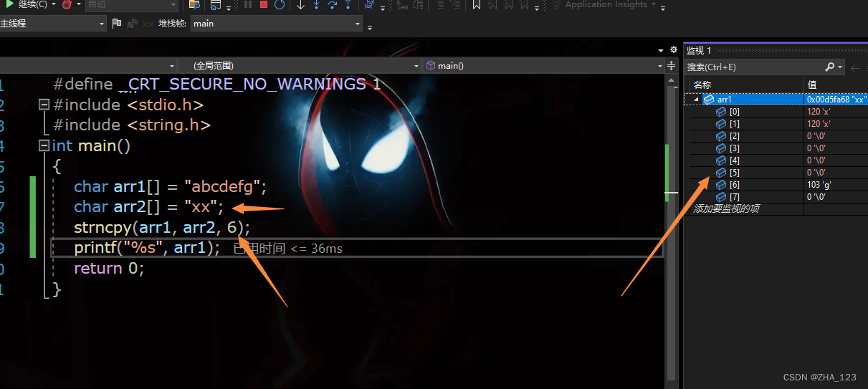Click the Hot Reload flame icon

(x=67, y=4)
